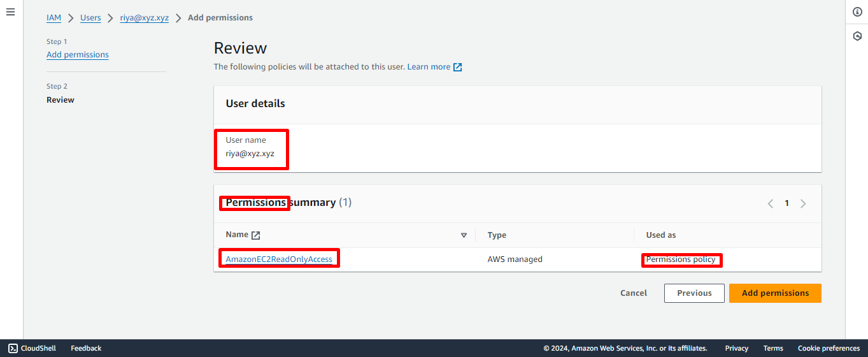Open Cookie preferences in the footer
The height and width of the screenshot is (357, 868).
829,348
